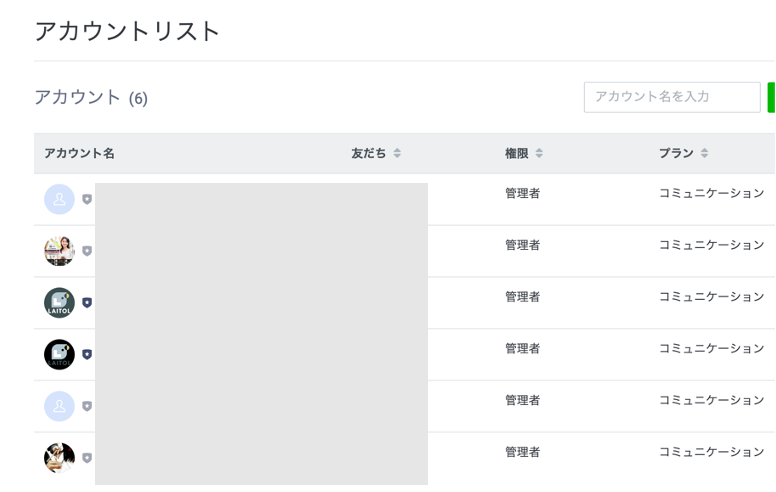Image resolution: width=776 pixels, height=492 pixels.
Task: Click 管理者 in the first account row
Action: [x=522, y=193]
